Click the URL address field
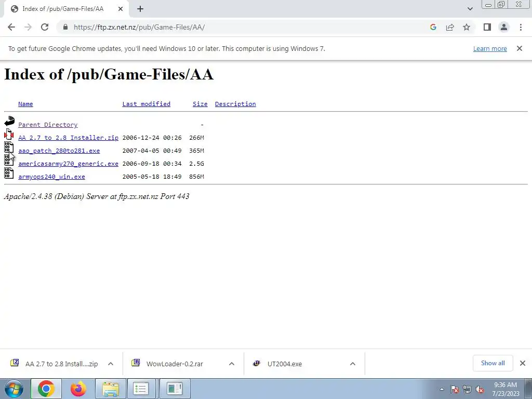This screenshot has width=532, height=399. [x=244, y=27]
